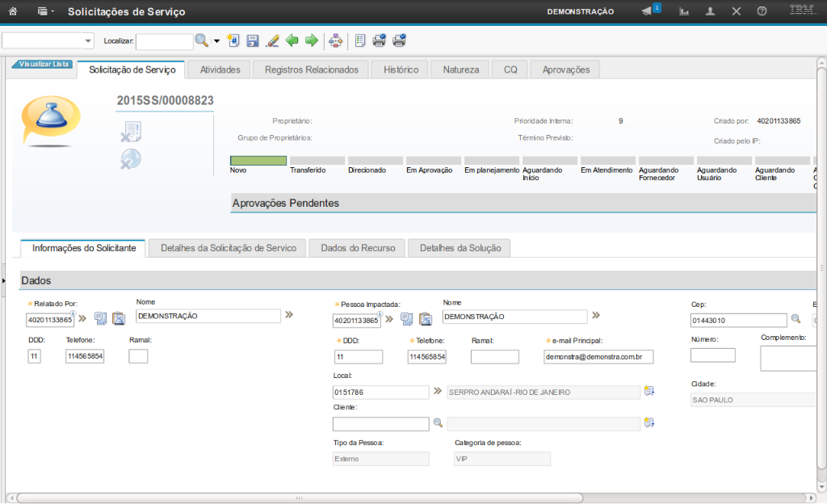Expand the dropdown arrow beside Localizar search icon
This screenshot has height=504, width=827.
(216, 40)
